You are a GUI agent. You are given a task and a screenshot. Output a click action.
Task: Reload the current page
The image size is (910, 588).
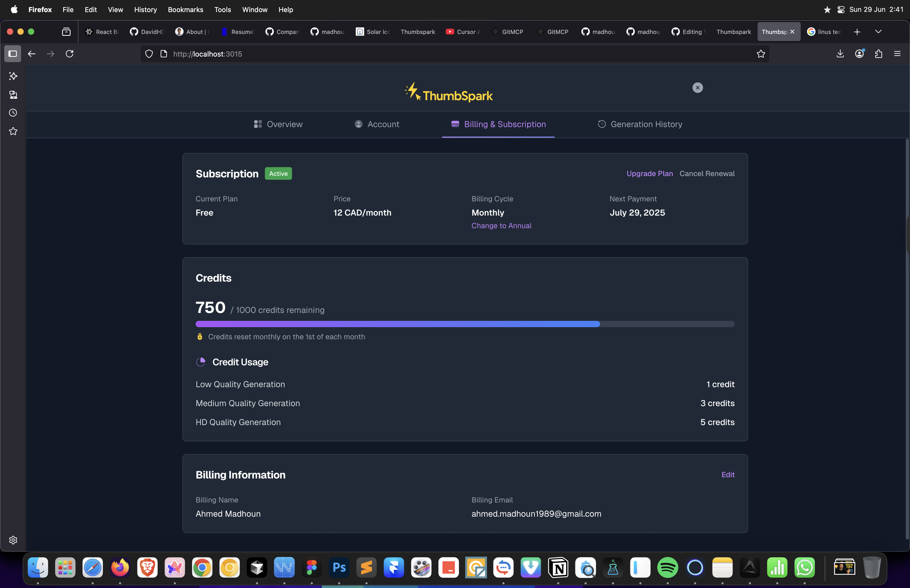(70, 54)
